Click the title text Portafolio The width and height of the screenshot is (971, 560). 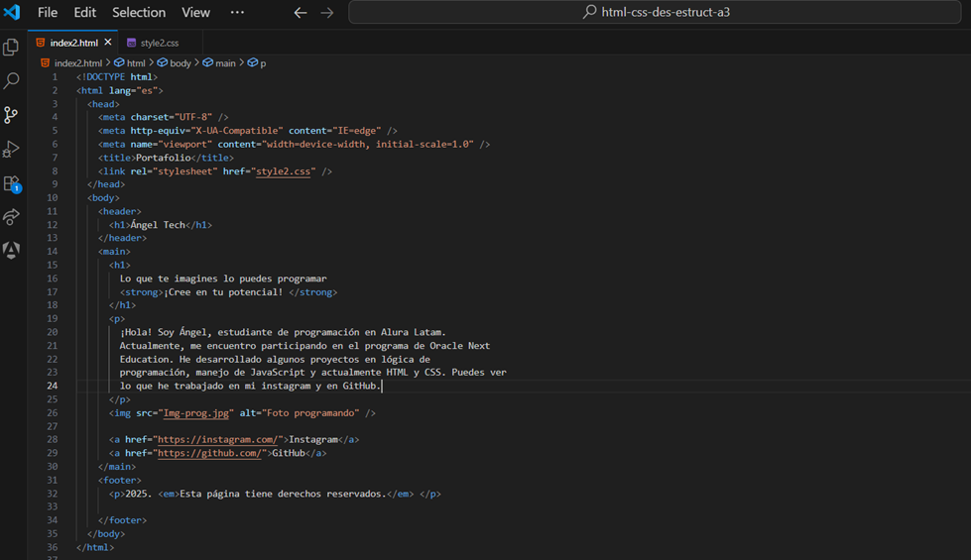click(x=164, y=158)
